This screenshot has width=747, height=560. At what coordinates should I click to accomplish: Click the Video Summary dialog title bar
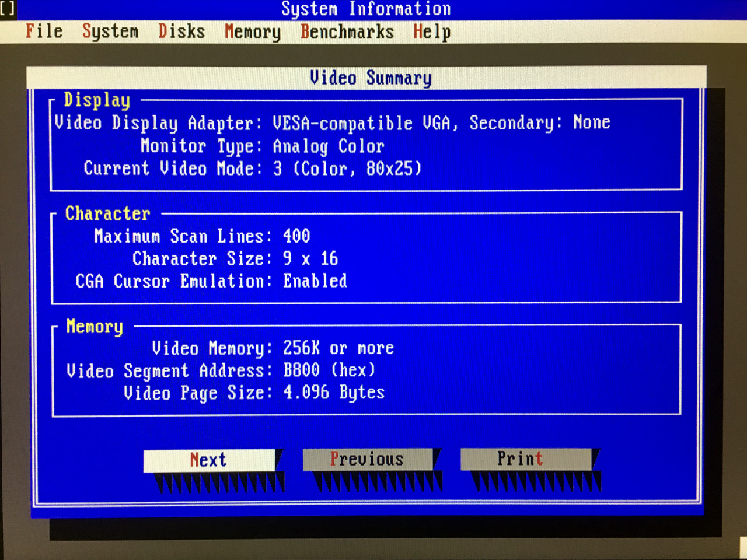click(x=371, y=78)
